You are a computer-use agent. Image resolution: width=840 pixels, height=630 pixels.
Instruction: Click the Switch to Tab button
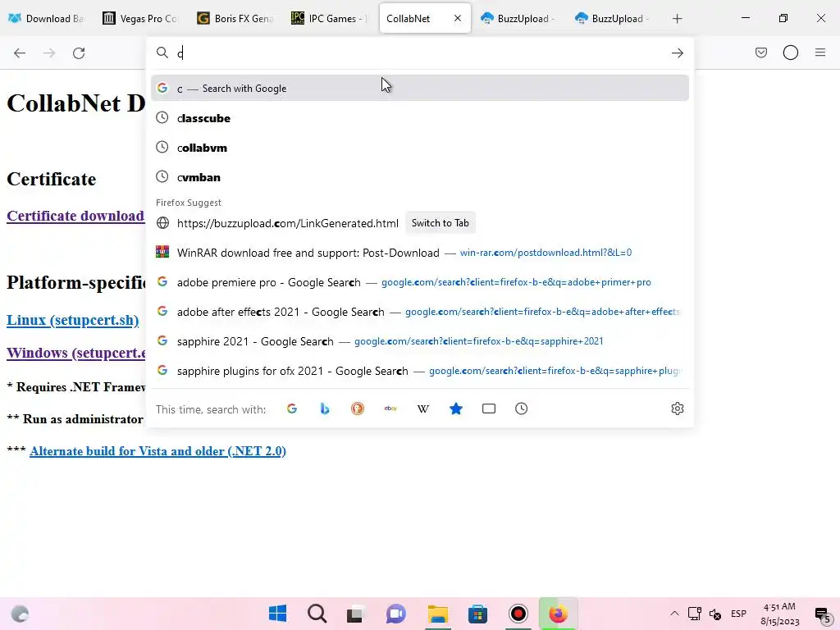pos(440,223)
